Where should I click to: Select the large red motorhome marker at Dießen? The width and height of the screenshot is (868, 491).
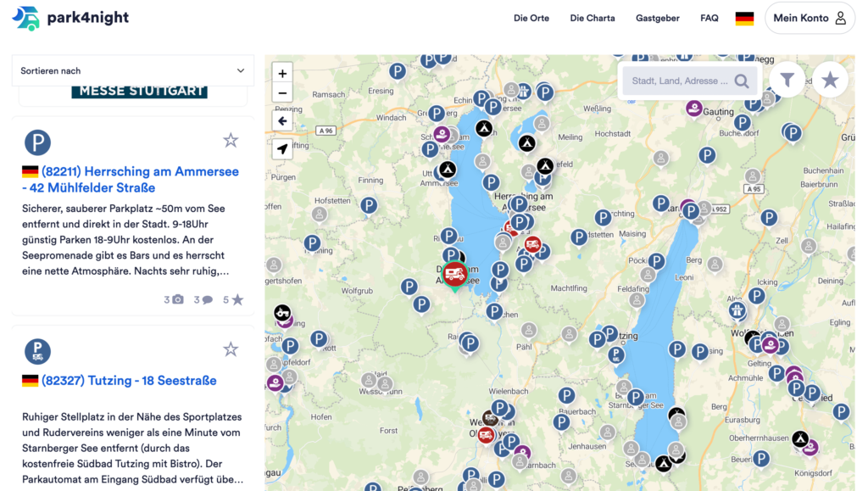(454, 274)
